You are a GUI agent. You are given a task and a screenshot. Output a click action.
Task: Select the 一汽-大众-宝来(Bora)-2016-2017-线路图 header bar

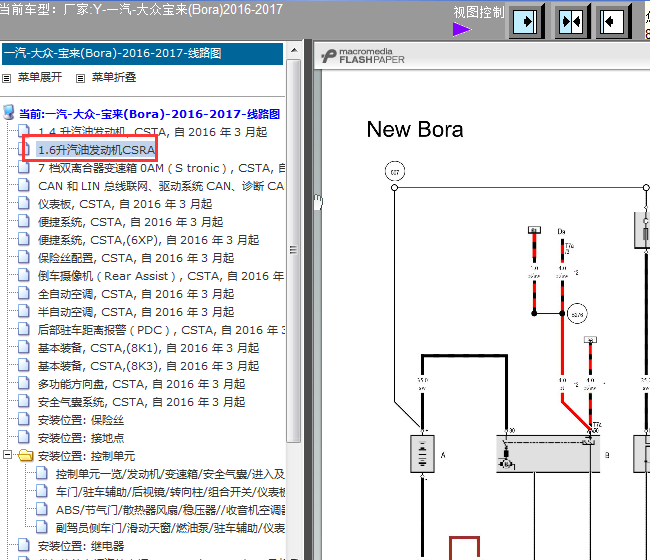(142, 53)
